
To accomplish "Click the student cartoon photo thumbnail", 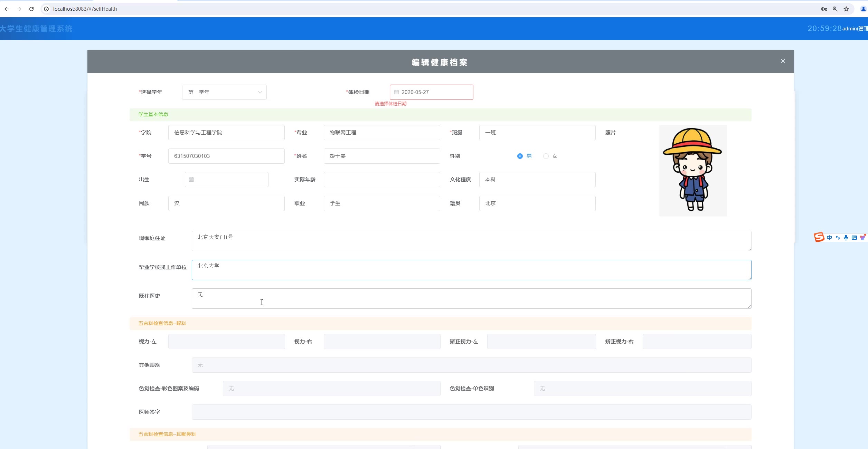I will (693, 171).
